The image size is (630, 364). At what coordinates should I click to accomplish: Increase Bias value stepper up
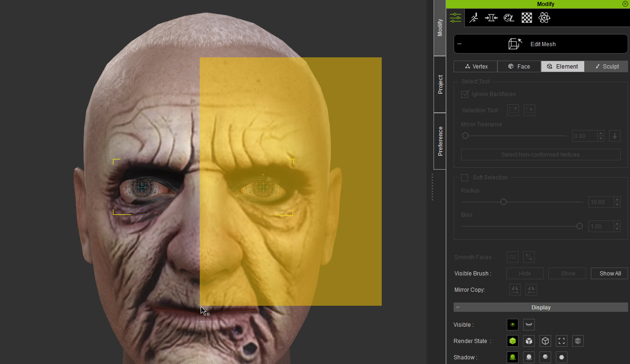[617, 224]
